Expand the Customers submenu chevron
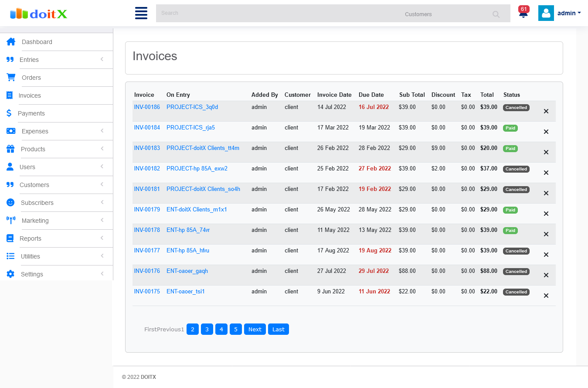 coord(102,184)
